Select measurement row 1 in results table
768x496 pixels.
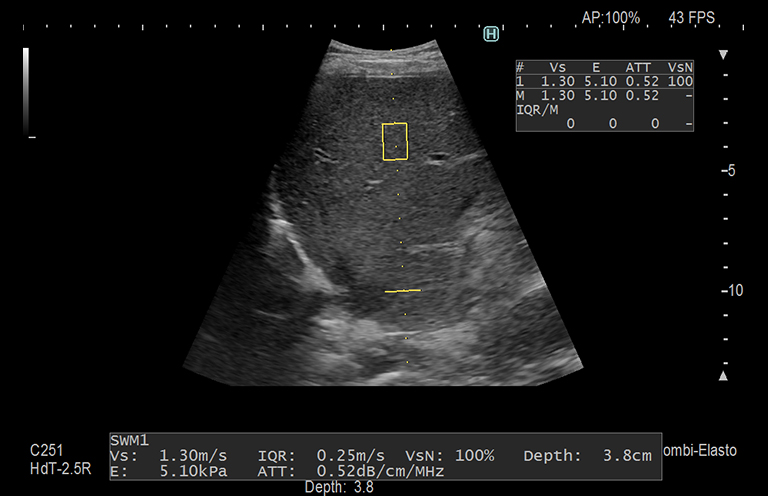coord(604,81)
